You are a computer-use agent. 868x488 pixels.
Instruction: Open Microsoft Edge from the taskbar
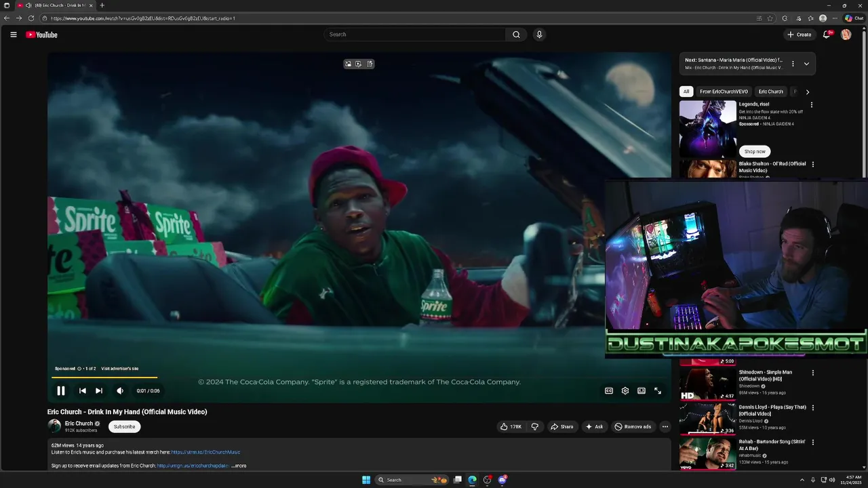pyautogui.click(x=473, y=480)
